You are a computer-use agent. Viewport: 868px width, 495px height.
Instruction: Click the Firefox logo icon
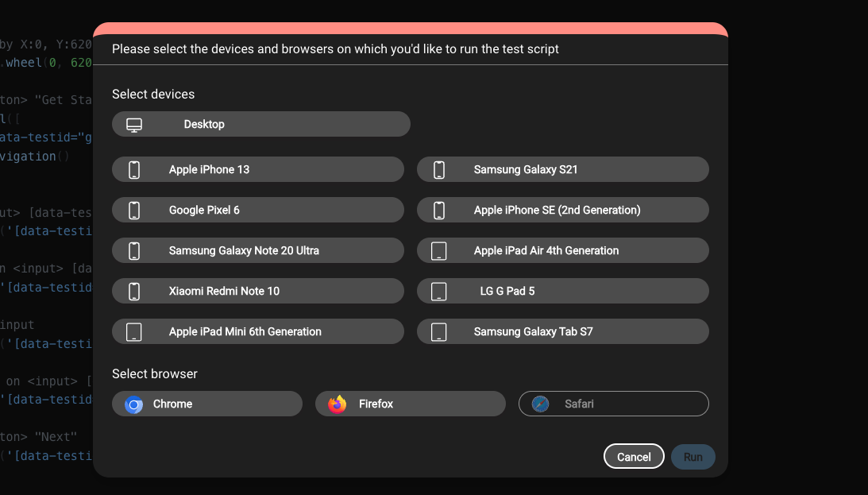[338, 404]
